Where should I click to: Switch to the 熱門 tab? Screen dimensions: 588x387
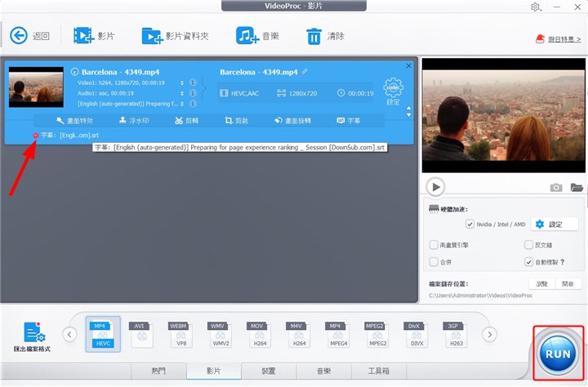coord(158,371)
